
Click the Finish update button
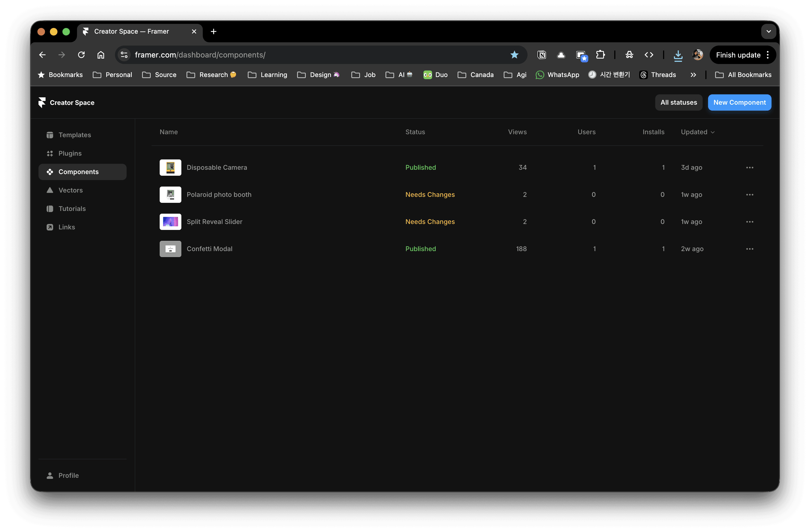pos(738,55)
